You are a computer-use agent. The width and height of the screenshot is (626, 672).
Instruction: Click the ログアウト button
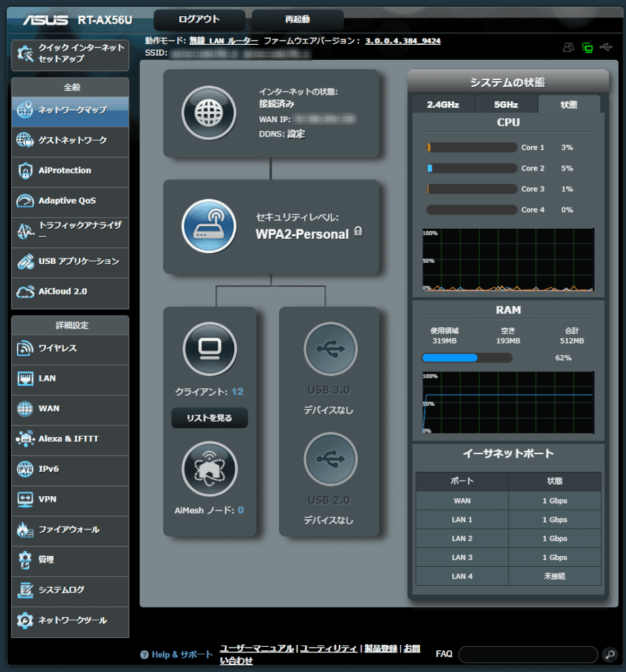point(200,19)
